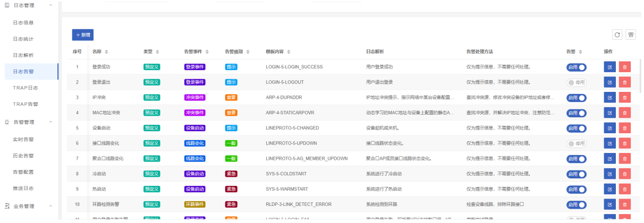
Task: Enable the 登录退出 alarm toggle
Action: click(x=577, y=83)
